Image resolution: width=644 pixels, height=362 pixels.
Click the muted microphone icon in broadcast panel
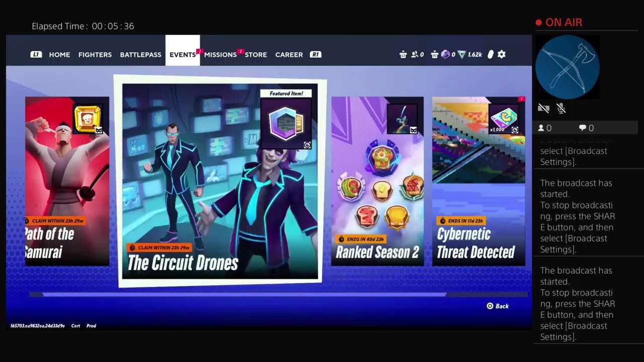pos(561,108)
